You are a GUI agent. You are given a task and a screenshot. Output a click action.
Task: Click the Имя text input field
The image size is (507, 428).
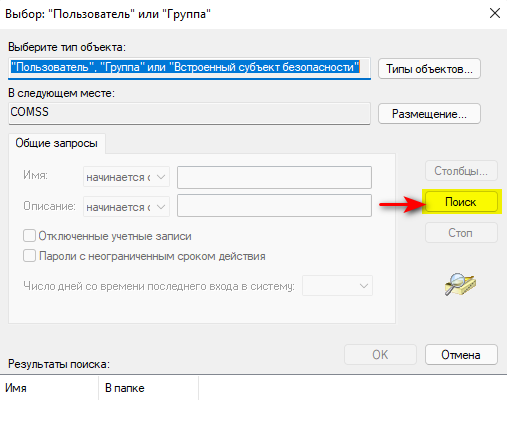point(274,177)
